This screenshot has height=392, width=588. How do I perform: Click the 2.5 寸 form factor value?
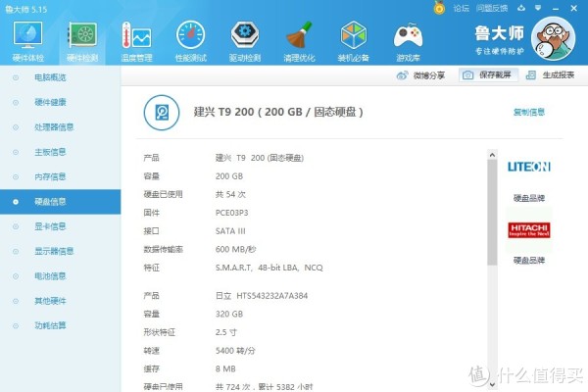click(225, 332)
